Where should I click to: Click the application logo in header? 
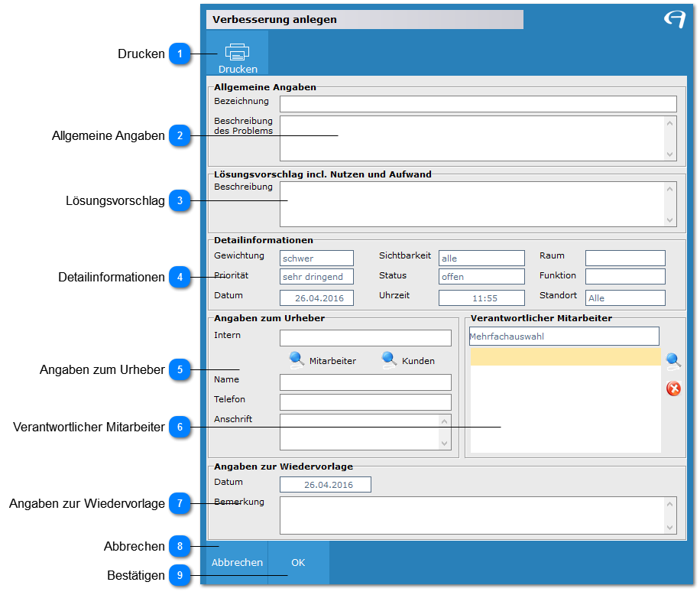(x=675, y=19)
